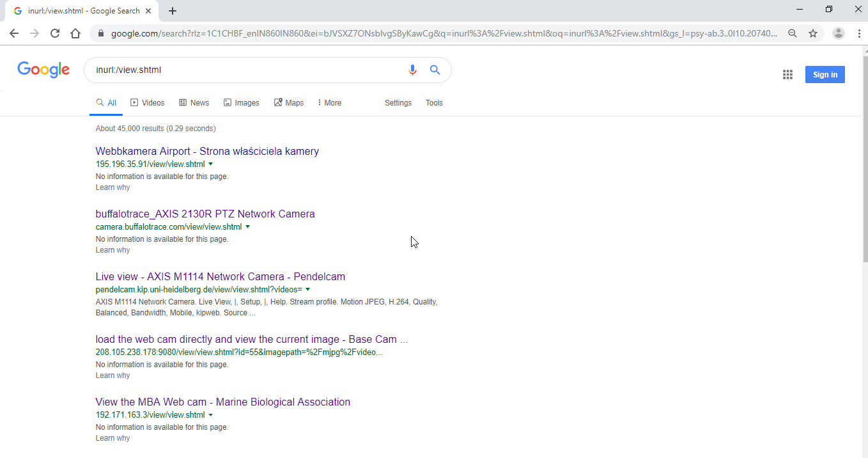Open View the MBA Web cam result
This screenshot has width=868, height=458.
coord(223,402)
